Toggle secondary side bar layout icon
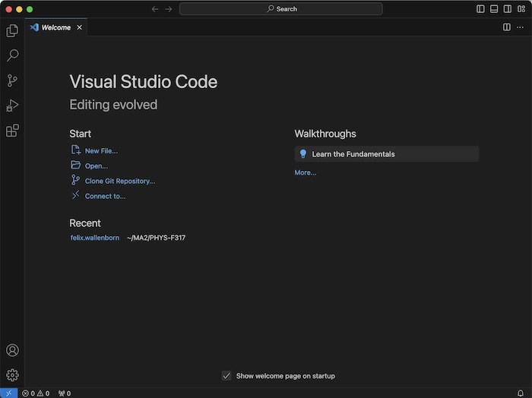Viewport: 532px width, 398px height. 508,9
